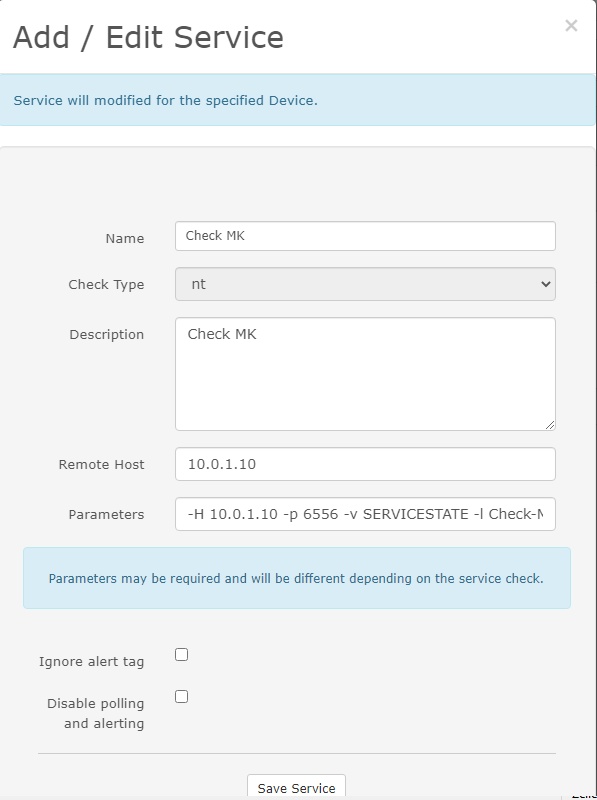Viewport: 597px width, 800px height.
Task: Close the dialog using the X icon
Action: 571,26
